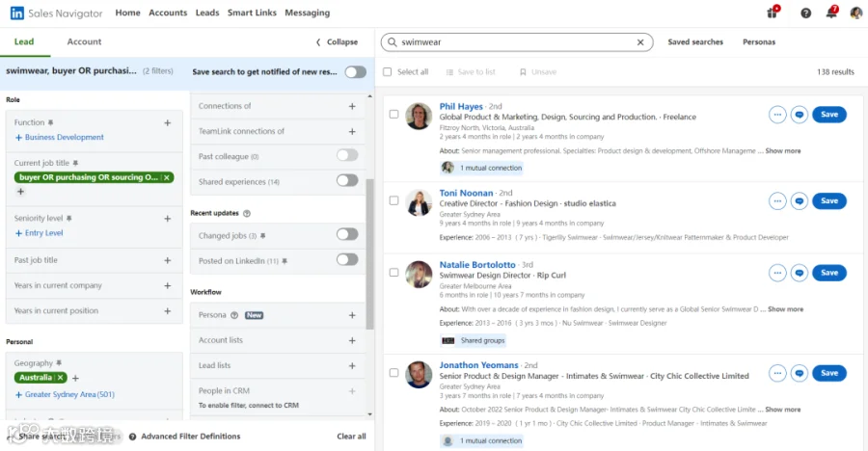Screen dimensions: 868x451
Task: Open Messaging in top navigation
Action: pyautogui.click(x=308, y=13)
